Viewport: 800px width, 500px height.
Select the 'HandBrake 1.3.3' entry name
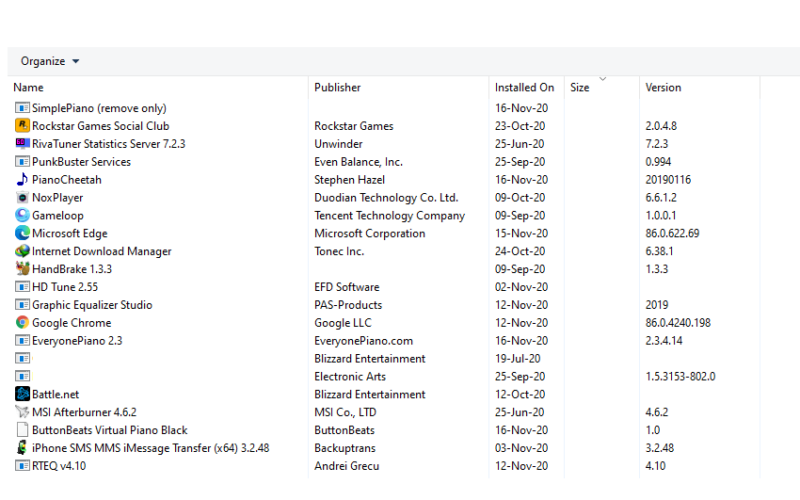coord(72,269)
